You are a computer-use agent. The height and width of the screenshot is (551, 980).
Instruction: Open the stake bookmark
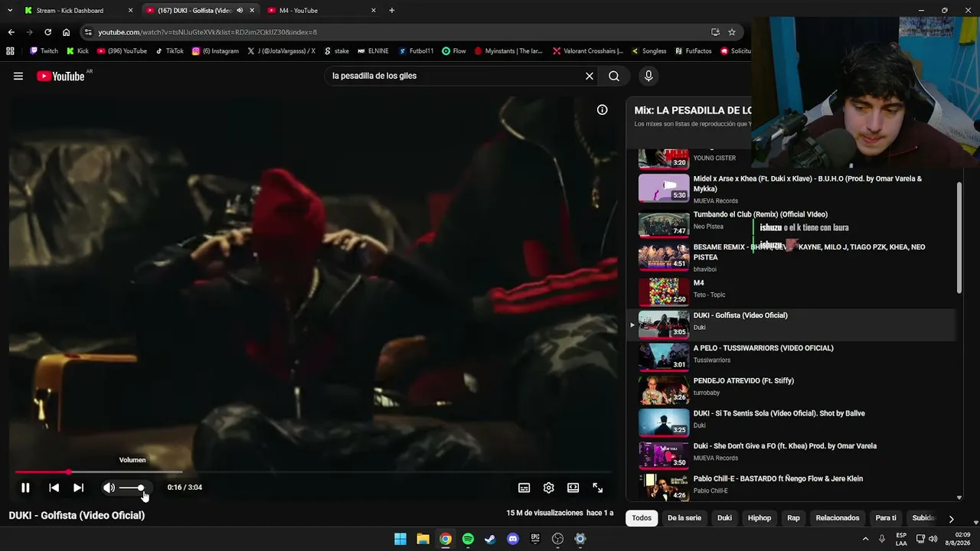[336, 51]
